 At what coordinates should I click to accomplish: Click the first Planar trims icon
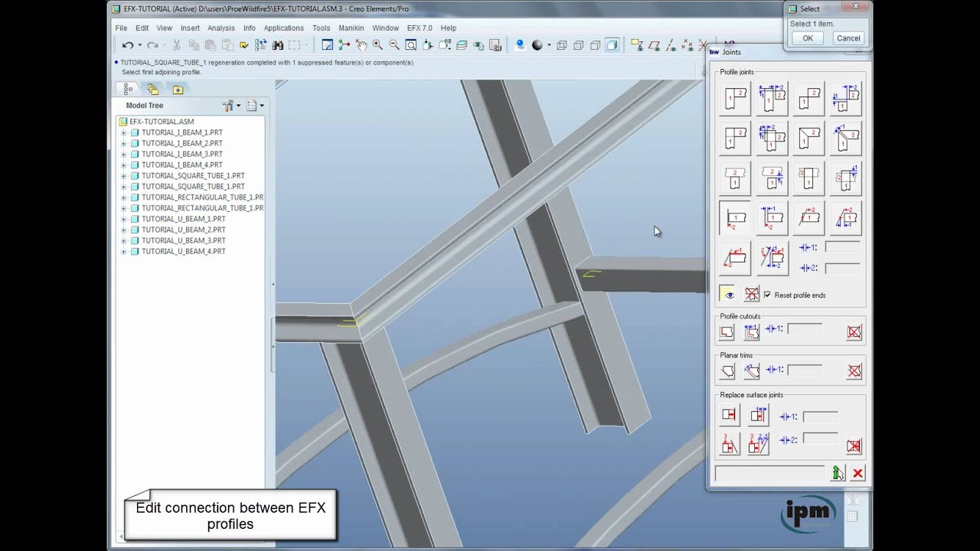click(x=727, y=371)
